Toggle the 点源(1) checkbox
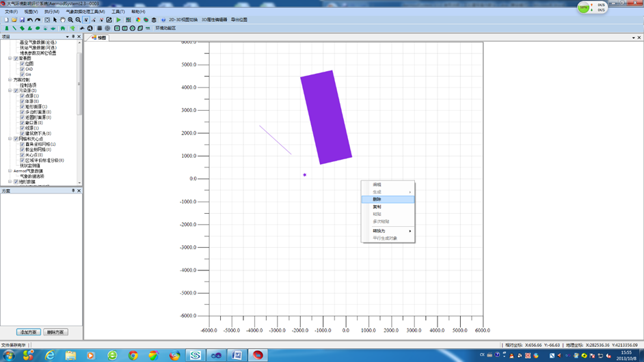The image size is (644, 362). 22,96
